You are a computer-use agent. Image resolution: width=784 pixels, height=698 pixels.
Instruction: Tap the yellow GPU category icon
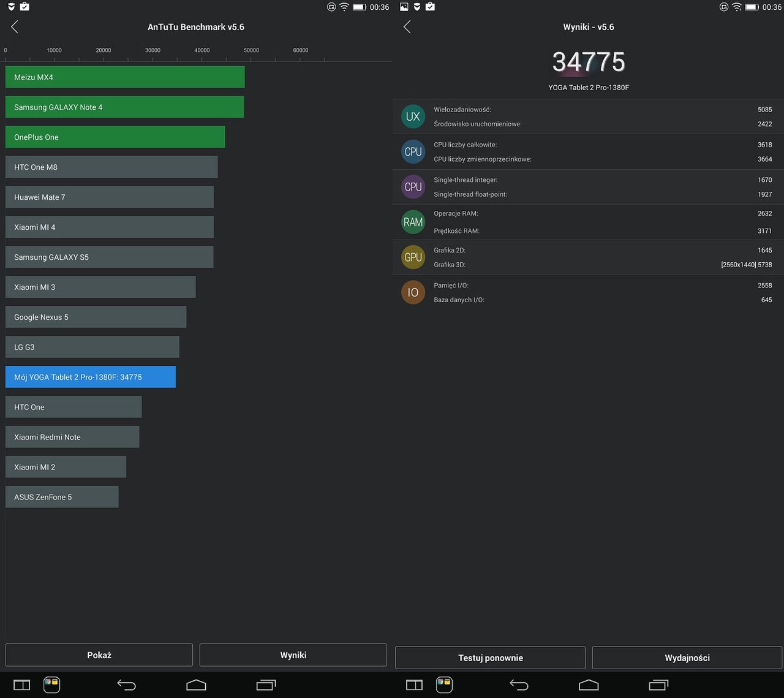413,257
